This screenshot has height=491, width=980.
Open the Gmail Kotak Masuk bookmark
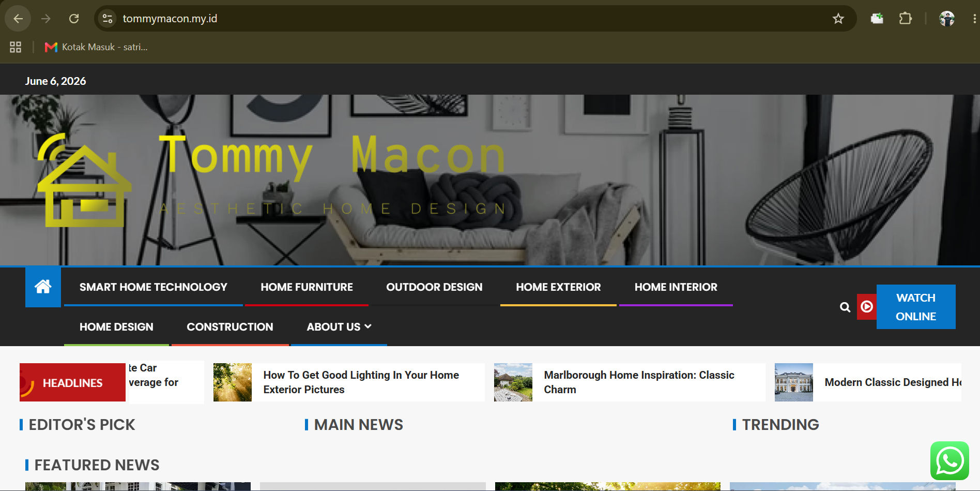[x=96, y=47]
